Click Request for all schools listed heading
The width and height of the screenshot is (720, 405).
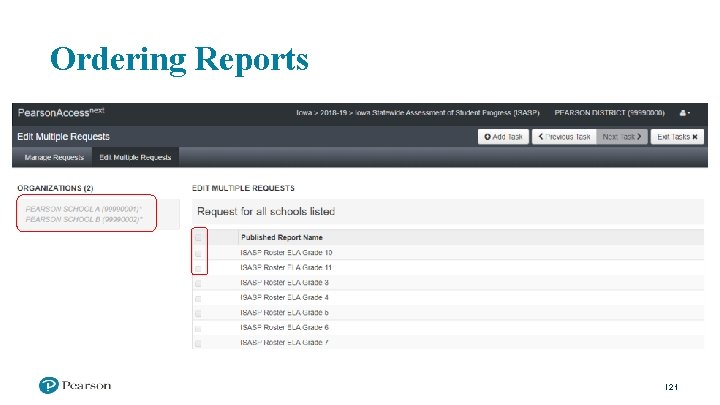[x=266, y=211]
